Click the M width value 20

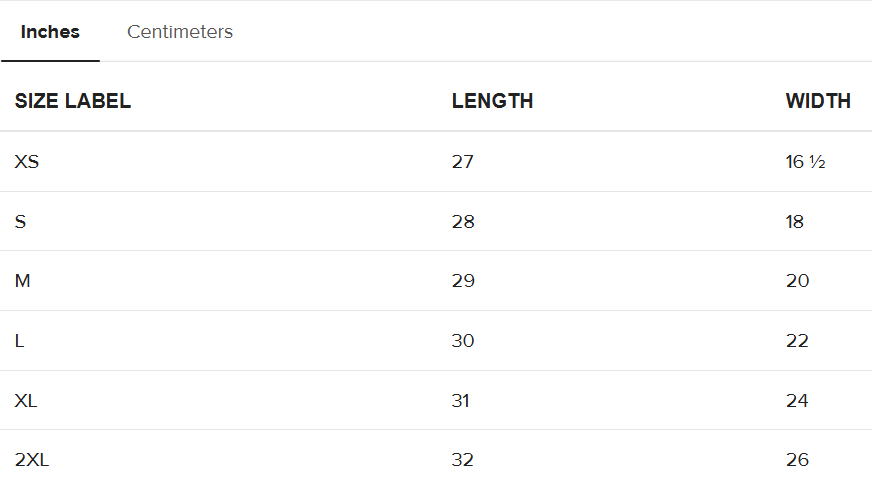point(797,281)
